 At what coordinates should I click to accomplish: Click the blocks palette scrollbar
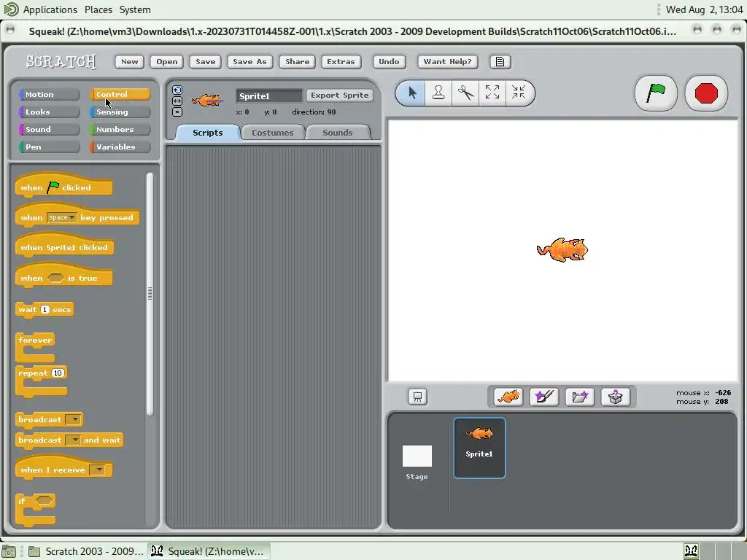150,293
